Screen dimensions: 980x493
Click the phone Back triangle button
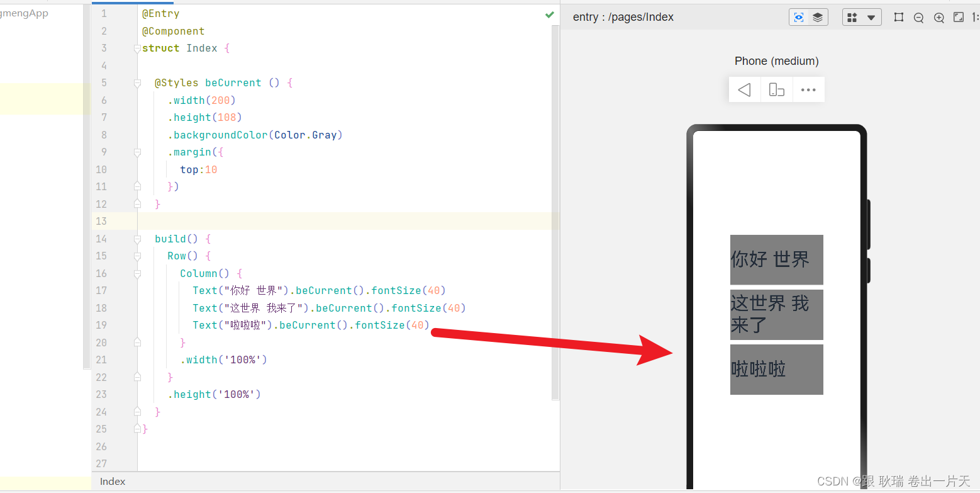click(x=745, y=89)
